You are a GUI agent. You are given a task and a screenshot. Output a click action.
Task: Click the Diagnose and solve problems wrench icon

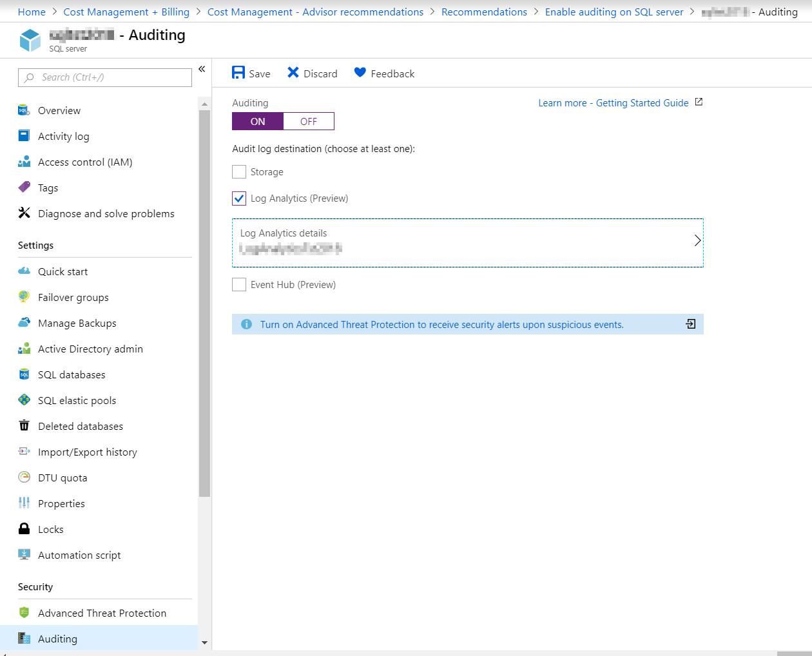24,213
